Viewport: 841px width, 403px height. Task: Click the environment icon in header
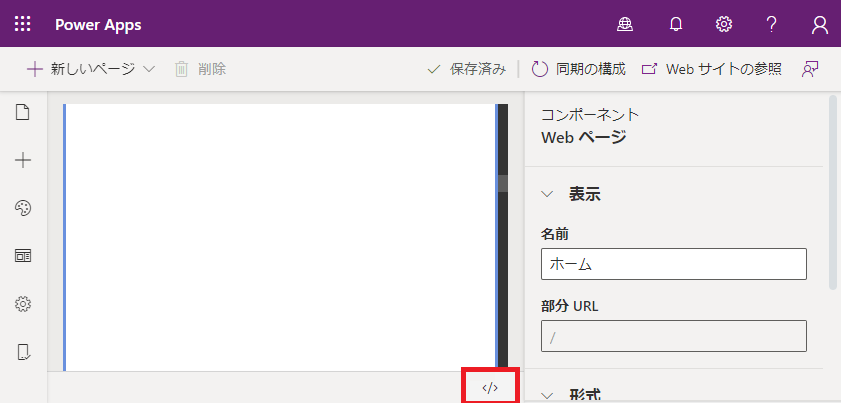[628, 24]
